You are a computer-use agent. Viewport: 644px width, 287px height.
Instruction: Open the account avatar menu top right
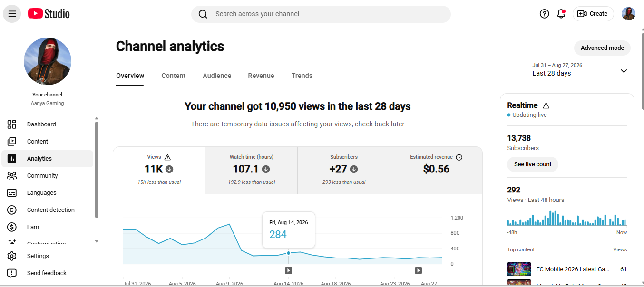pyautogui.click(x=629, y=14)
